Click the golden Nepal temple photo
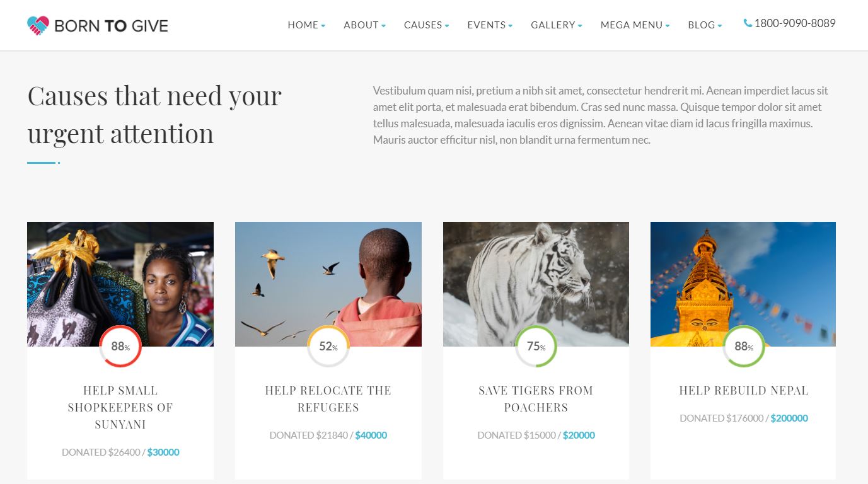Image resolution: width=868 pixels, height=484 pixels. coord(743,284)
